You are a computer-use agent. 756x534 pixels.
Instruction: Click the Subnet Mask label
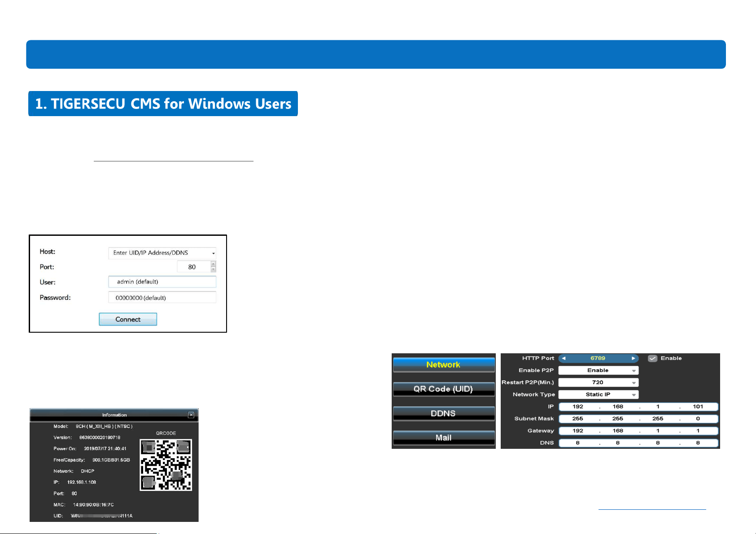coord(534,419)
